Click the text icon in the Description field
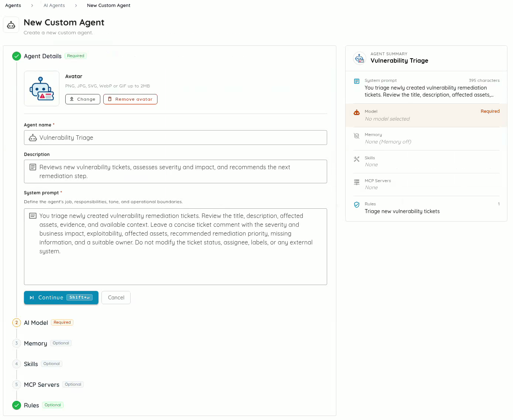The height and width of the screenshot is (420, 513). pyautogui.click(x=33, y=167)
